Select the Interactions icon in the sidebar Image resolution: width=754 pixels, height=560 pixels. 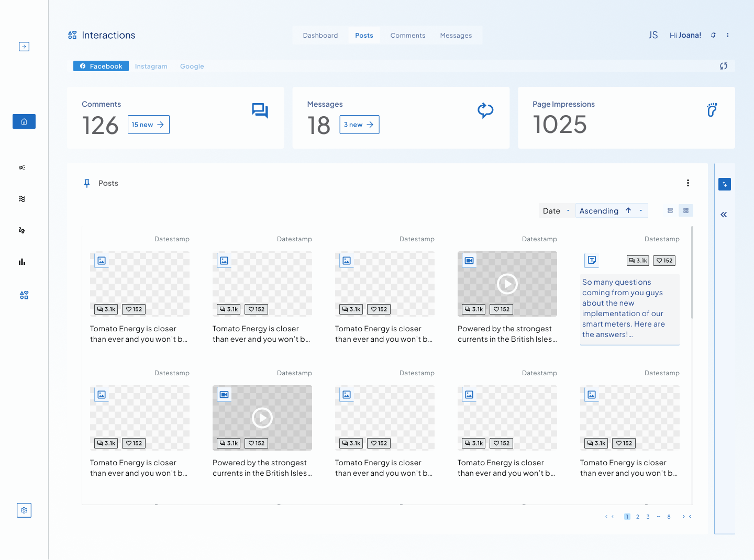24,295
